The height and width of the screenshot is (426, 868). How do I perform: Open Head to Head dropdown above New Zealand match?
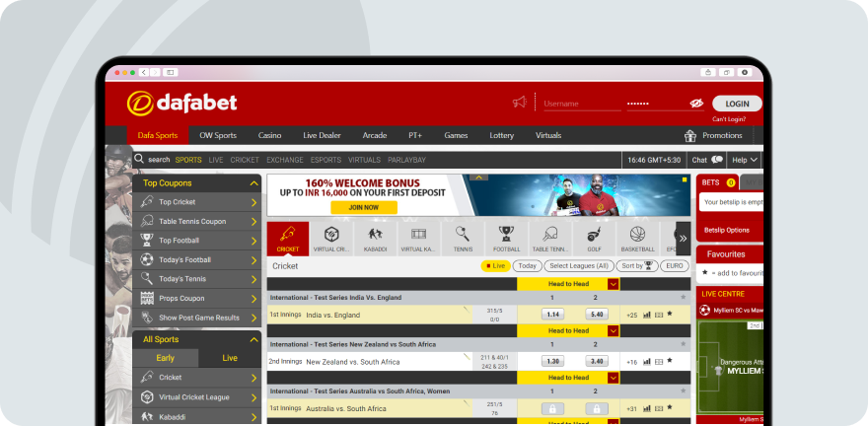point(613,331)
